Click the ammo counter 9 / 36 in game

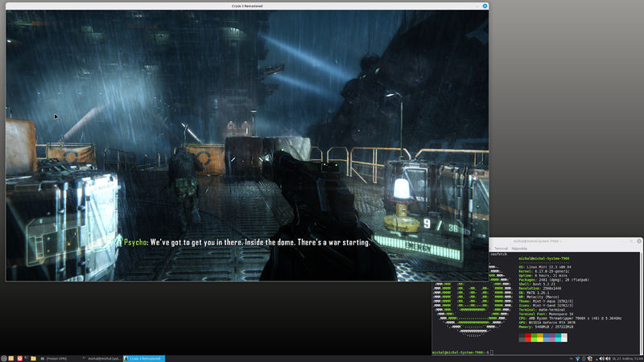[440, 225]
